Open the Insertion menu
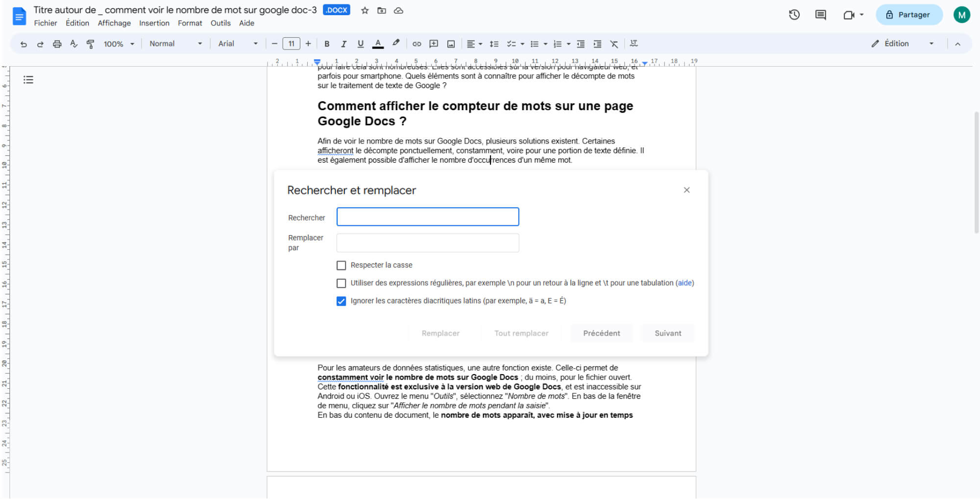The image size is (980, 499). (154, 23)
